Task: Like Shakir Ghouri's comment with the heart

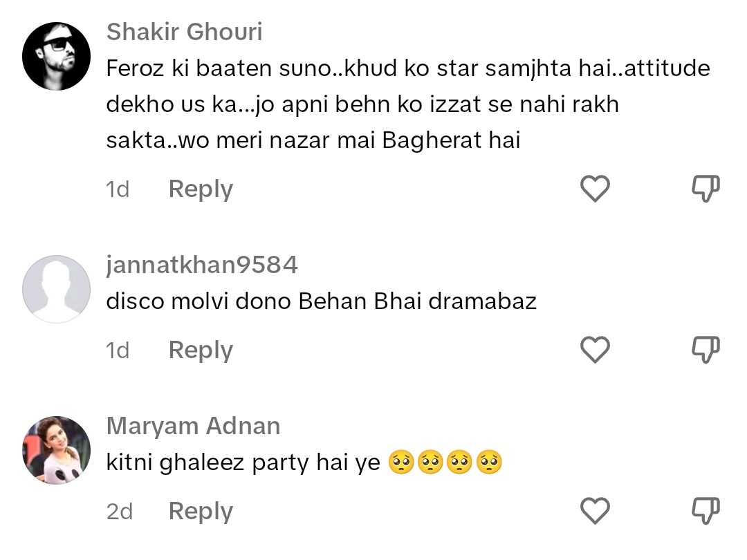Action: [x=595, y=189]
